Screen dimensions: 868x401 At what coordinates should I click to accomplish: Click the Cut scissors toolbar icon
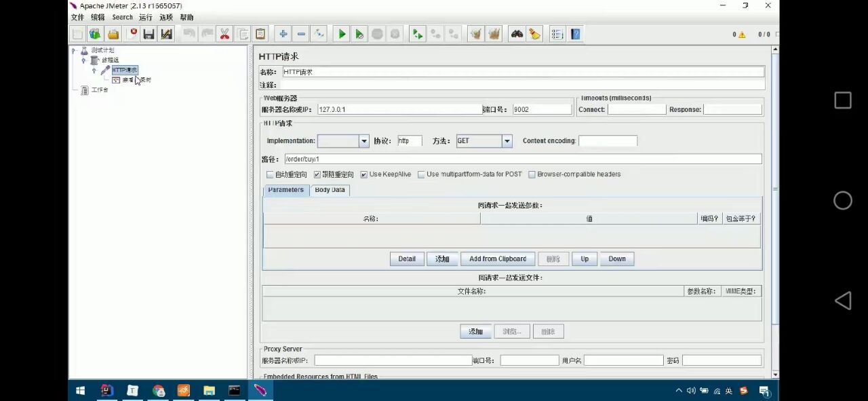click(x=224, y=34)
